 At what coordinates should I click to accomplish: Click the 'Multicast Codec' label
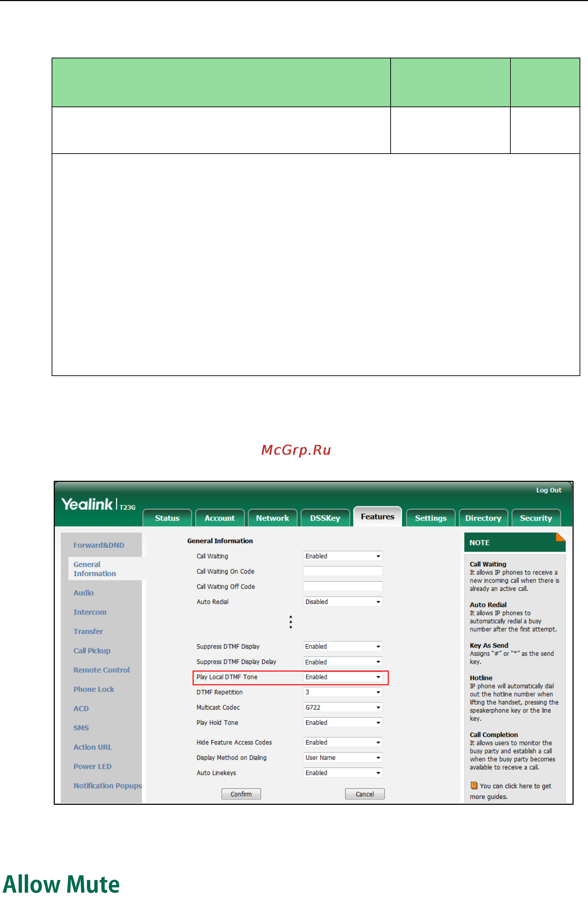(x=218, y=707)
